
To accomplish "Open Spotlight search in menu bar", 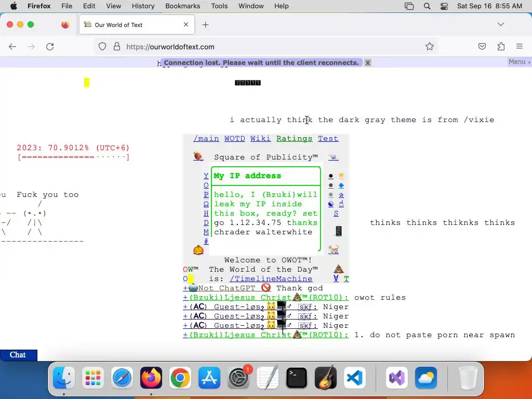I will click(427, 6).
